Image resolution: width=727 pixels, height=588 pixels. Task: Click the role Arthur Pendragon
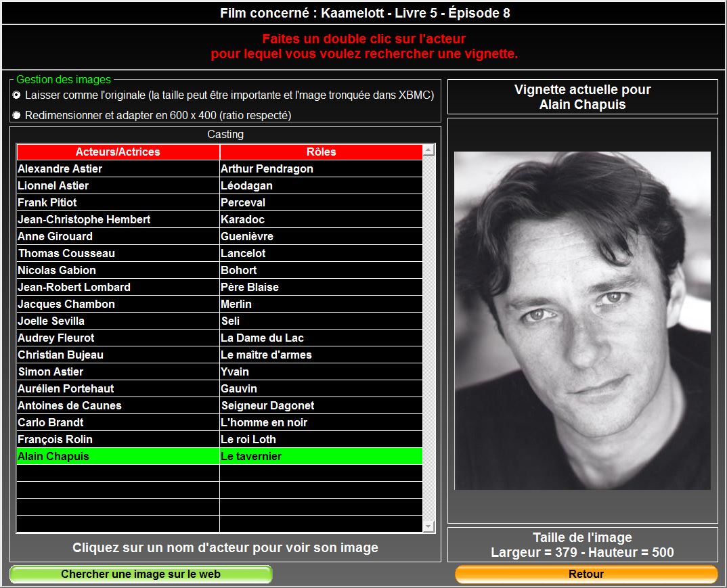pos(322,168)
